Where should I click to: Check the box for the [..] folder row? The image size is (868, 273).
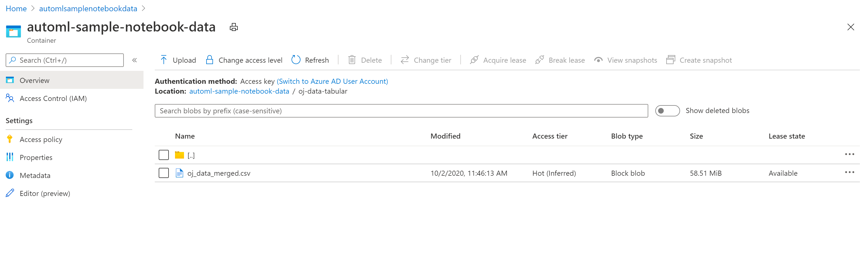coord(164,155)
